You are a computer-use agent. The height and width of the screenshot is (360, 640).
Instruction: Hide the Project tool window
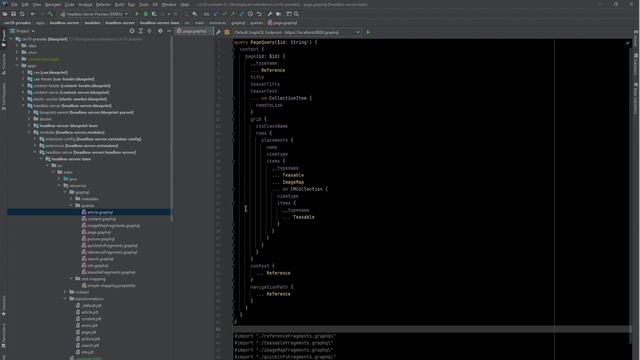point(169,31)
